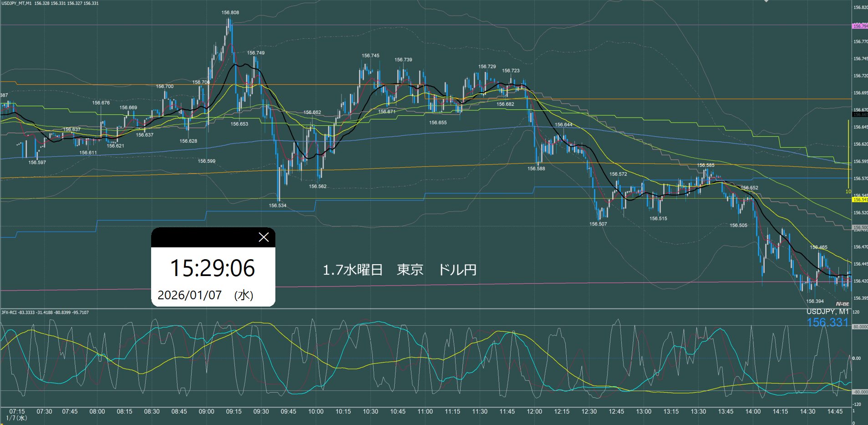Image resolution: width=868 pixels, height=425 pixels.
Task: Click the 156.808 high price label
Action: (x=230, y=13)
